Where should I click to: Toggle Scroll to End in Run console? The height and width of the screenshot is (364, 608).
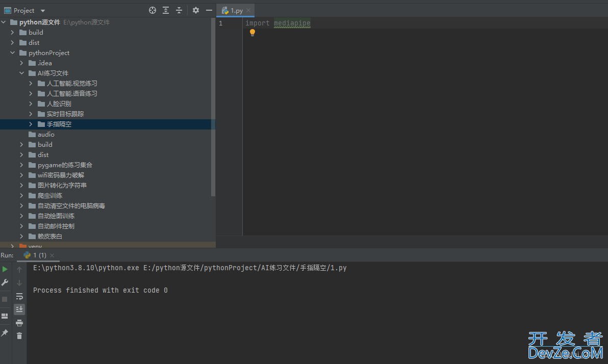19,309
